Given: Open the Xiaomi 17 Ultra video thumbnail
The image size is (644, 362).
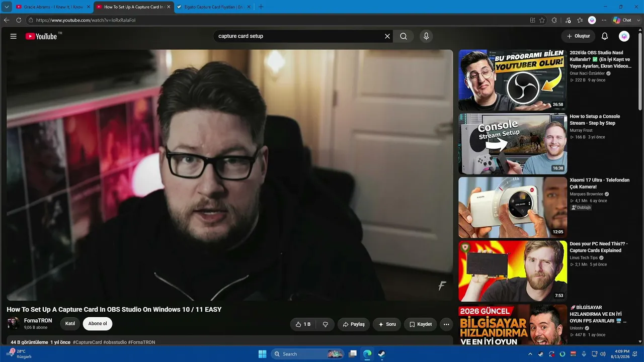Looking at the screenshot, I should (x=513, y=208).
